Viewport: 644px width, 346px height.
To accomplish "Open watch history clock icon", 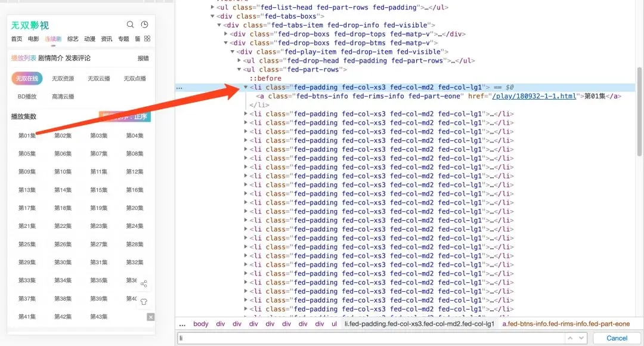I will tap(144, 24).
